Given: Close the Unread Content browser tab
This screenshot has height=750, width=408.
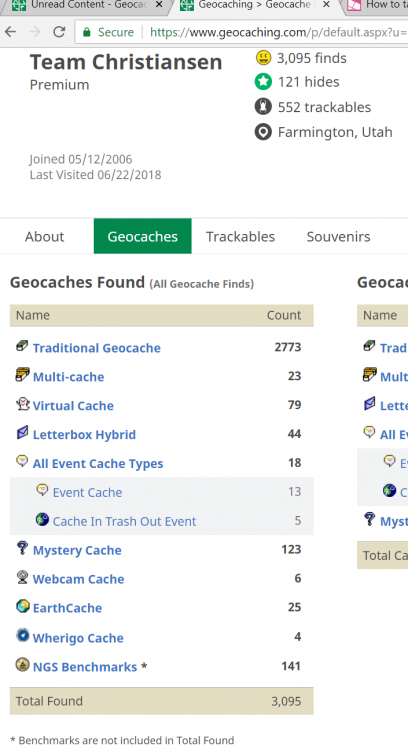Looking at the screenshot, I should coord(159,5).
